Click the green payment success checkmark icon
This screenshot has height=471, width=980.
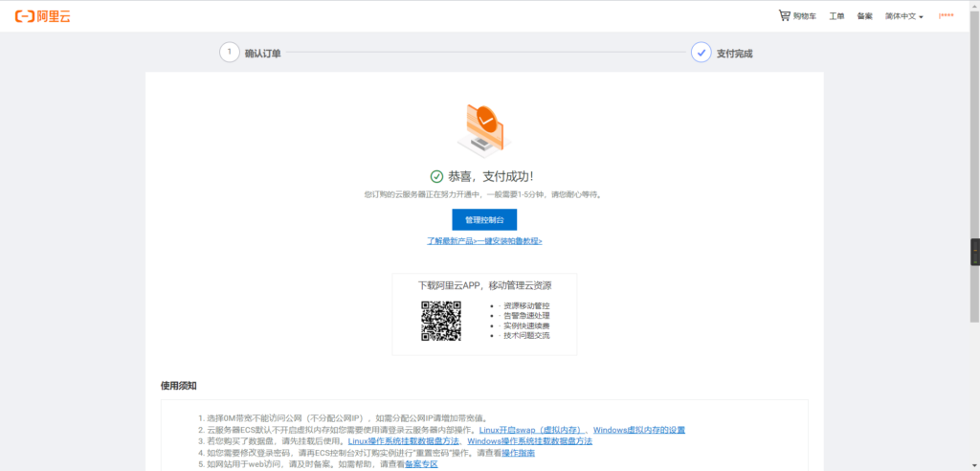click(x=437, y=176)
